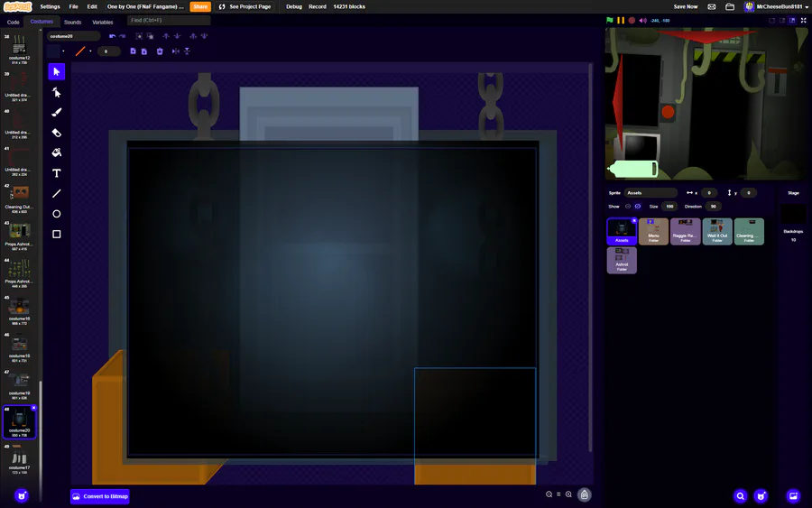
Task: Open the Settings menu
Action: click(x=50, y=6)
